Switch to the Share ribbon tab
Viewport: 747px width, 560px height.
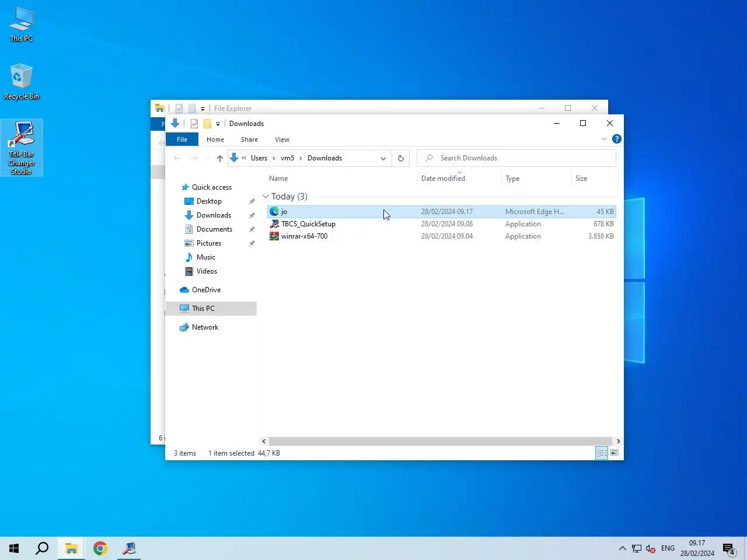(249, 139)
